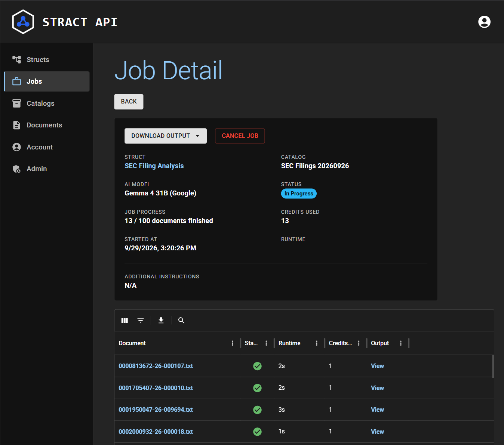Image resolution: width=504 pixels, height=445 pixels.
Task: Open the Status column menu
Action: point(266,343)
